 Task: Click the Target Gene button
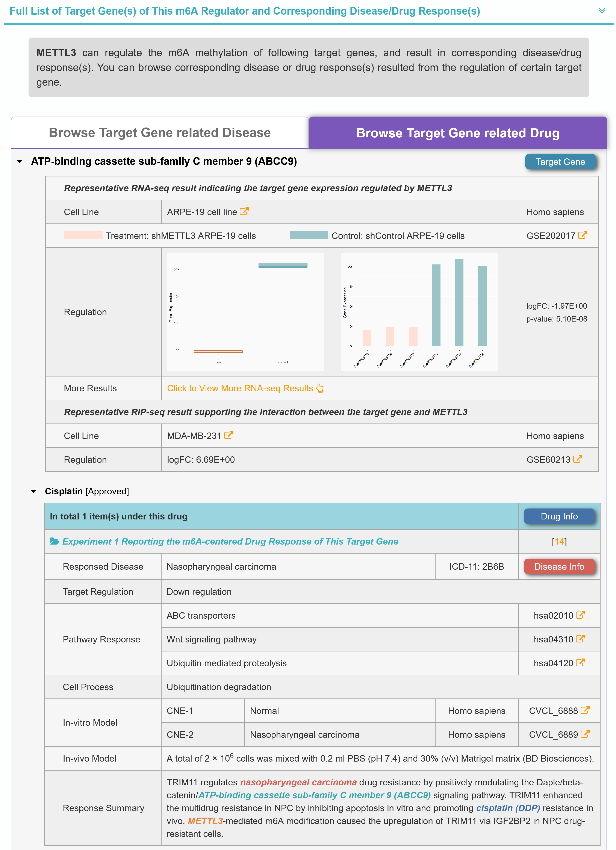point(560,162)
